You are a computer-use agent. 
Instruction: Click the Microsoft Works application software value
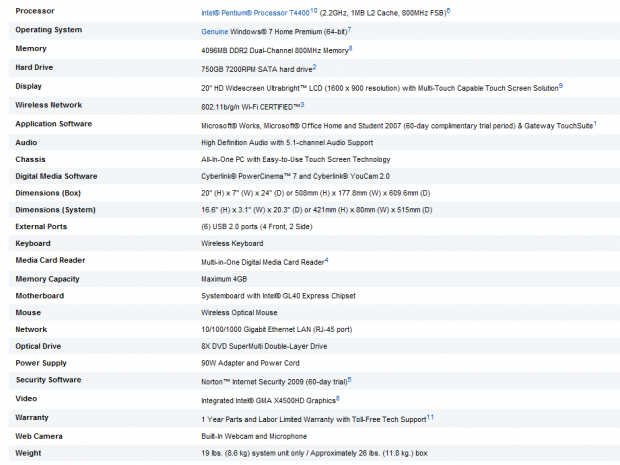(x=397, y=126)
